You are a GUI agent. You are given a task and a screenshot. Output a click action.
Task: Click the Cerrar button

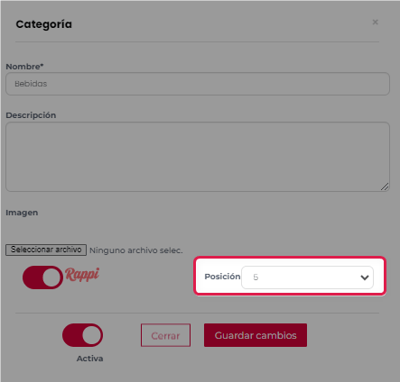pos(166,335)
